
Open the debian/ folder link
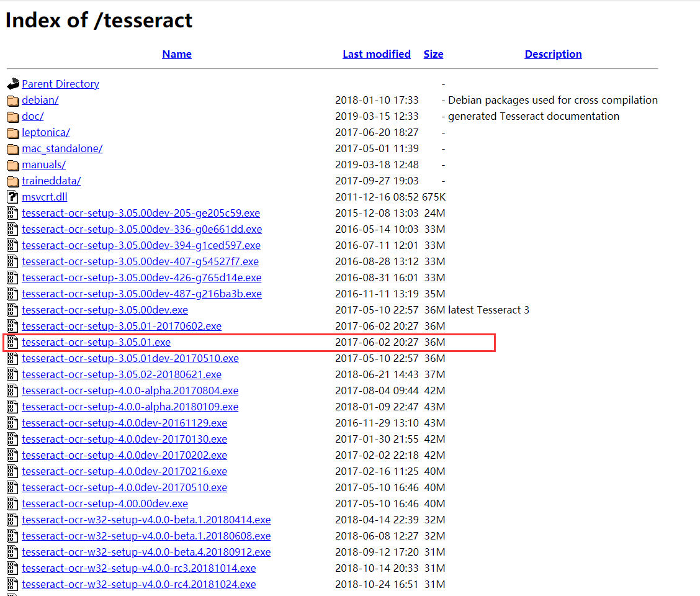[x=40, y=100]
